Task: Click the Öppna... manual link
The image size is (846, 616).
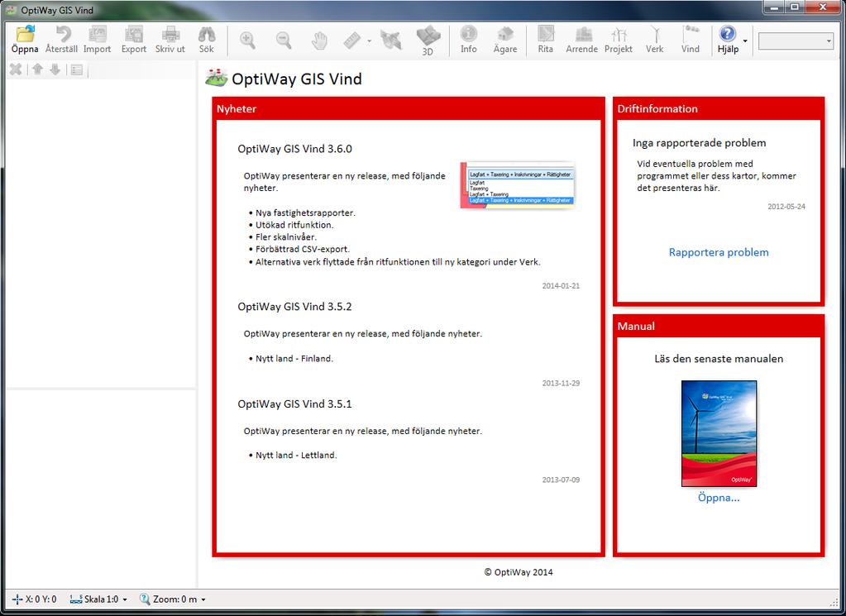Action: pyautogui.click(x=719, y=497)
